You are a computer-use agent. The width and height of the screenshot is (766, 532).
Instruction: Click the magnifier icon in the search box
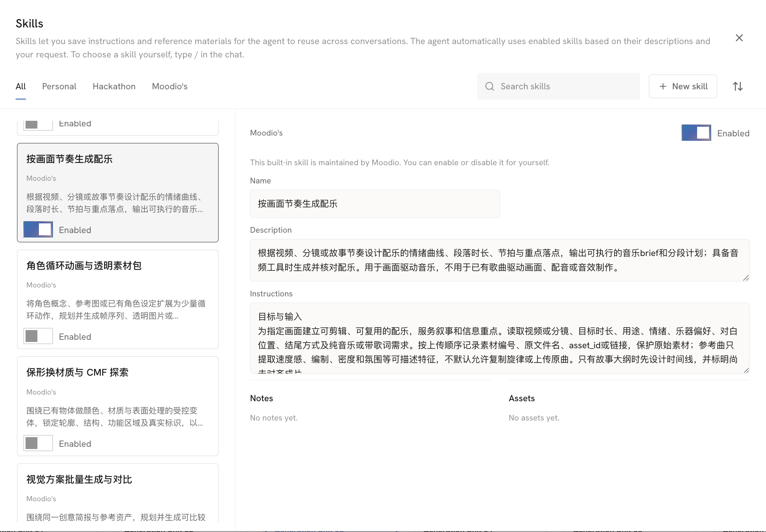490,86
